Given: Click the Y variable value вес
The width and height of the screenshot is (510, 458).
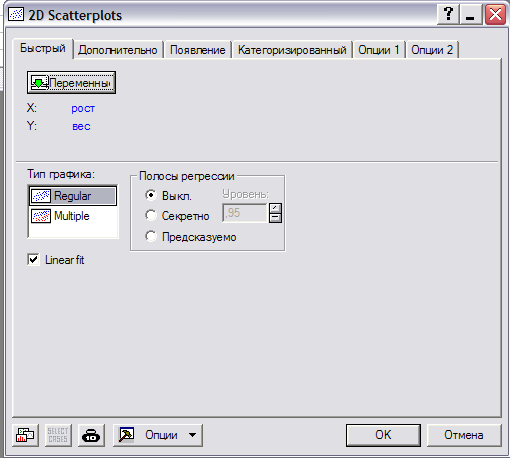Looking at the screenshot, I should click(81, 126).
